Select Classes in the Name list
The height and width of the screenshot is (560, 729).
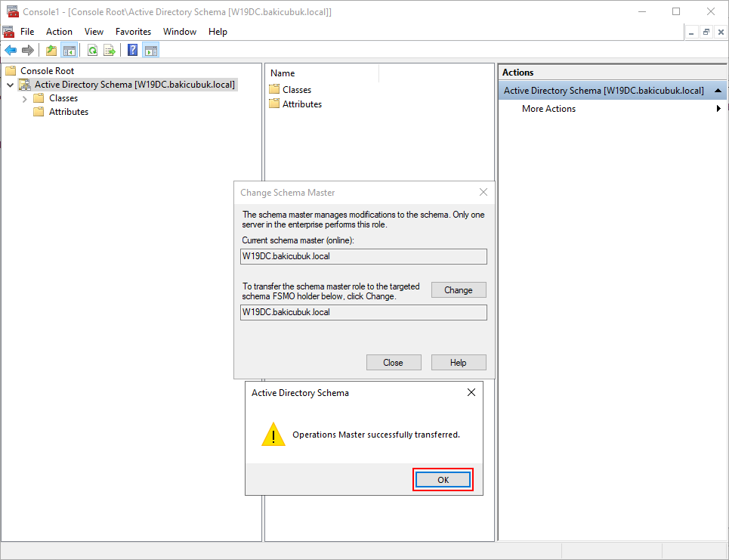pyautogui.click(x=297, y=90)
